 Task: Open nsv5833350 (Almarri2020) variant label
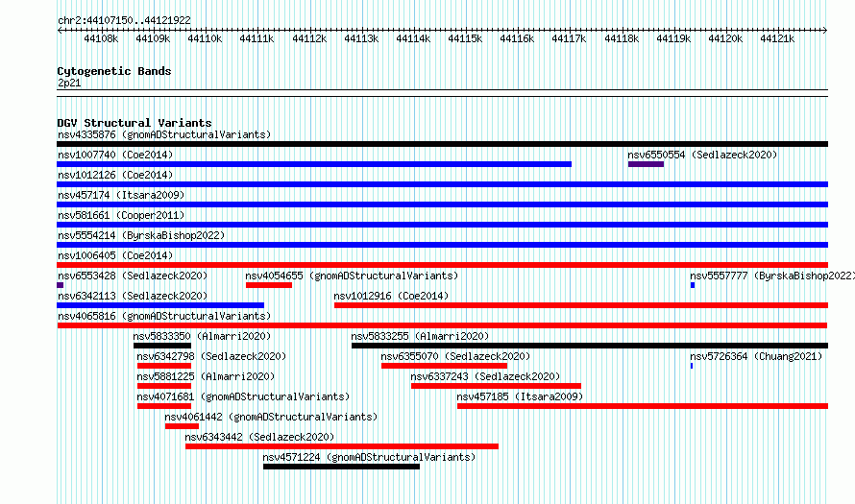click(x=202, y=336)
